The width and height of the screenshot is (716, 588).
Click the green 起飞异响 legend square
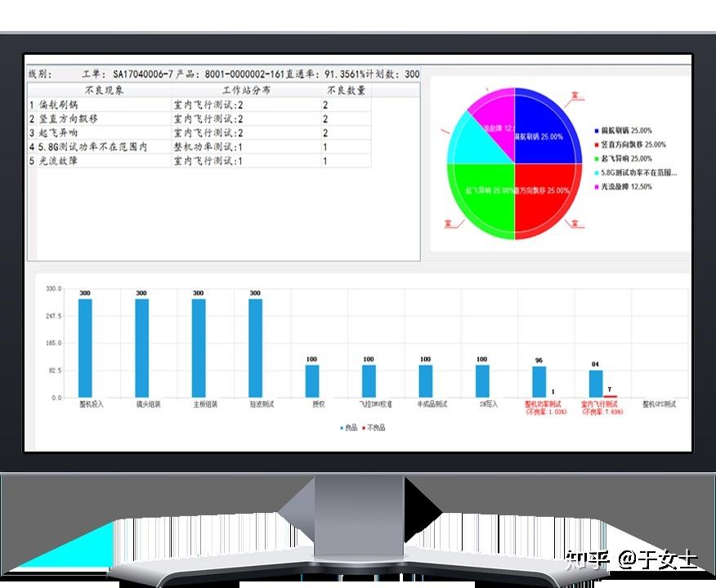tap(597, 158)
